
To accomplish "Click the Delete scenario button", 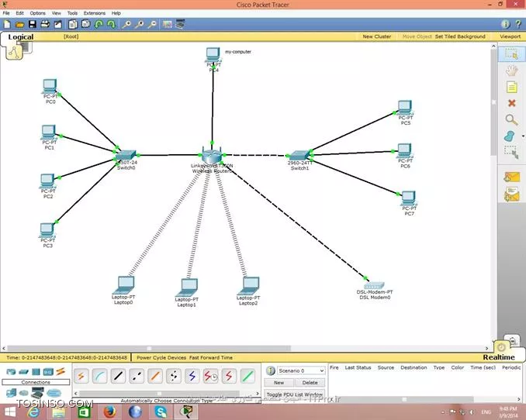I will pyautogui.click(x=310, y=383).
